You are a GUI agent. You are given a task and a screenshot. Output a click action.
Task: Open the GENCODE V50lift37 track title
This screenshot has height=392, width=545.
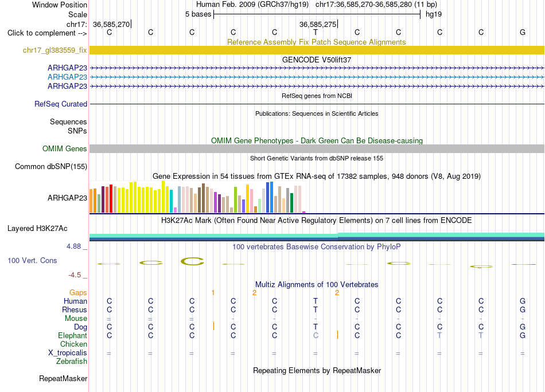[316, 60]
